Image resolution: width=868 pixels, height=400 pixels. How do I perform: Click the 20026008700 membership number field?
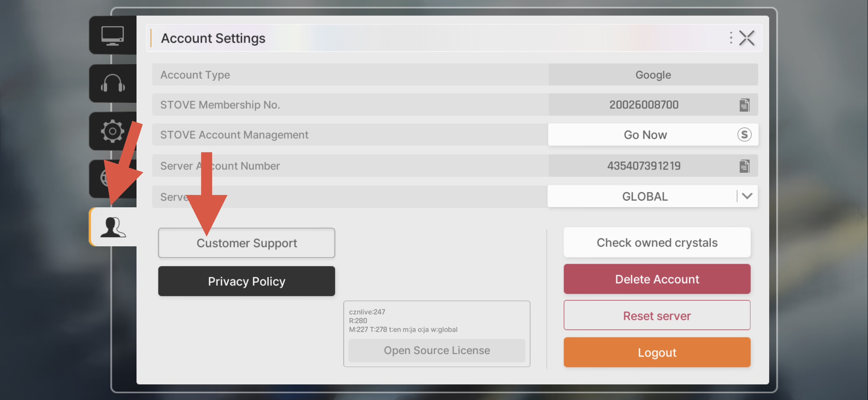pos(644,105)
